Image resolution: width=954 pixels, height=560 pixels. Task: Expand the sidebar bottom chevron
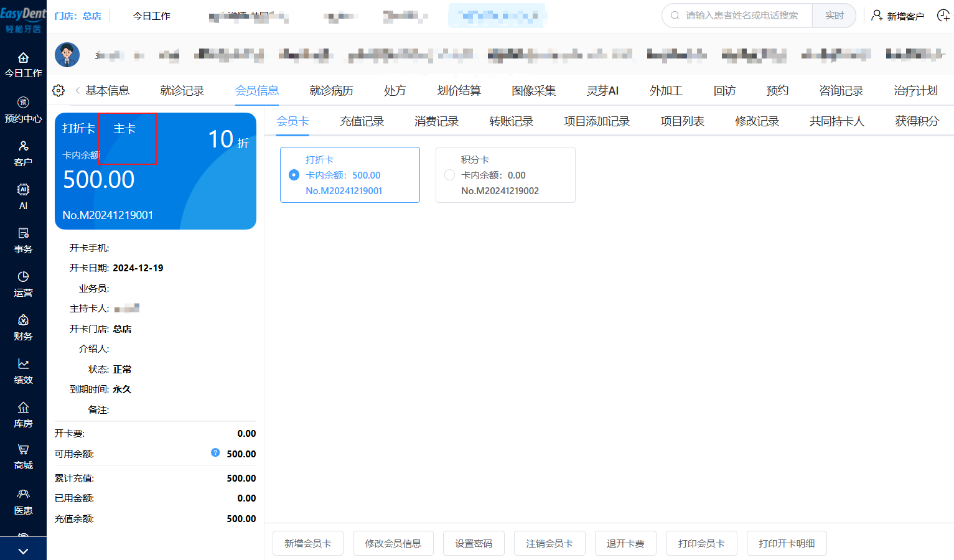[x=23, y=551]
